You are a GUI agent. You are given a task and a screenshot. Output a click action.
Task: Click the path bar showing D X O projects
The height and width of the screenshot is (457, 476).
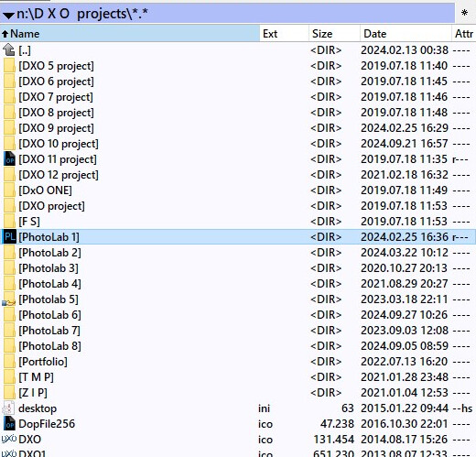coord(227,14)
